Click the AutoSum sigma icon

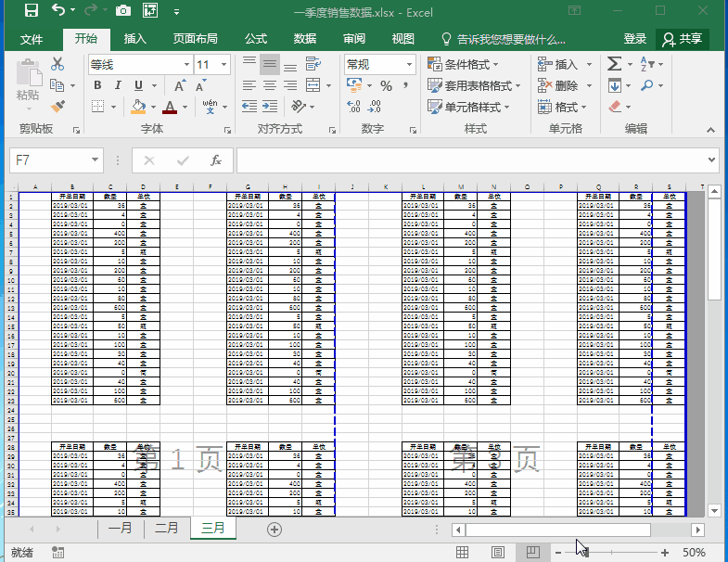[614, 64]
